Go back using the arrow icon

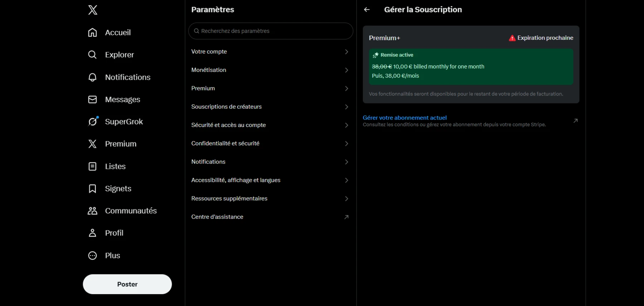367,10
